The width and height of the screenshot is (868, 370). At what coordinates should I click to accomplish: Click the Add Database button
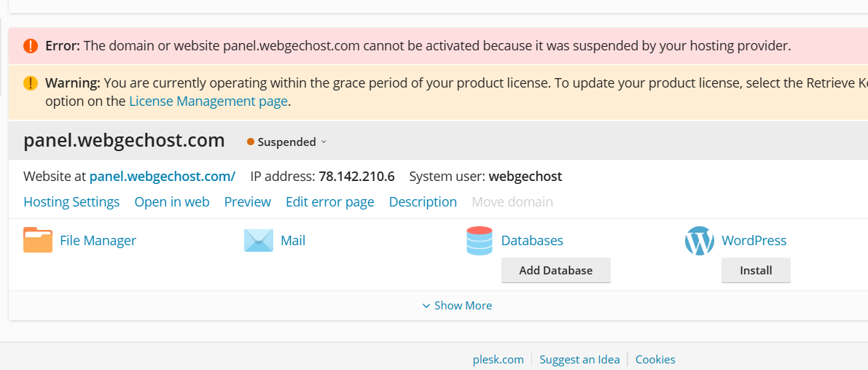(556, 271)
